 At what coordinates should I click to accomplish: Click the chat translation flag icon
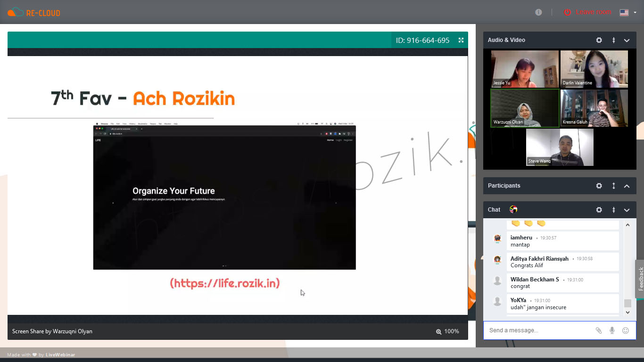[513, 210]
